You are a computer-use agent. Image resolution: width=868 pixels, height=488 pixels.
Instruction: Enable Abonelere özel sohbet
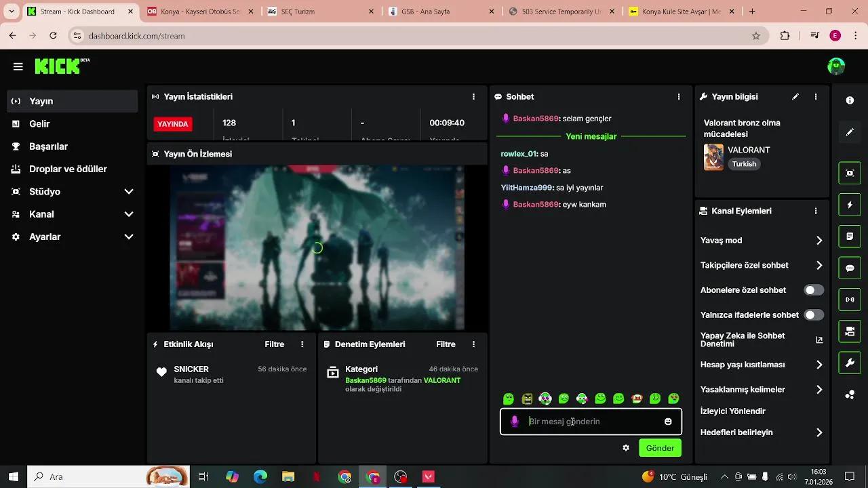coord(813,289)
